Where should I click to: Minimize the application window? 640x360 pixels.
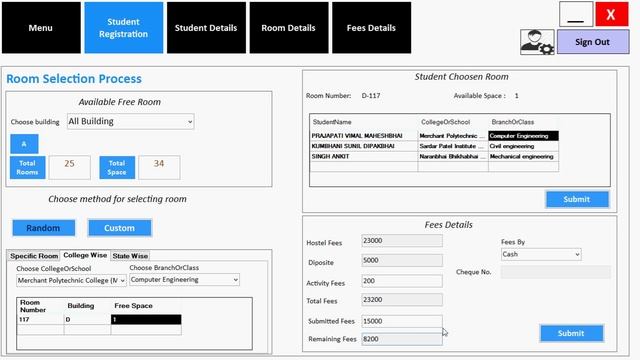pos(576,14)
